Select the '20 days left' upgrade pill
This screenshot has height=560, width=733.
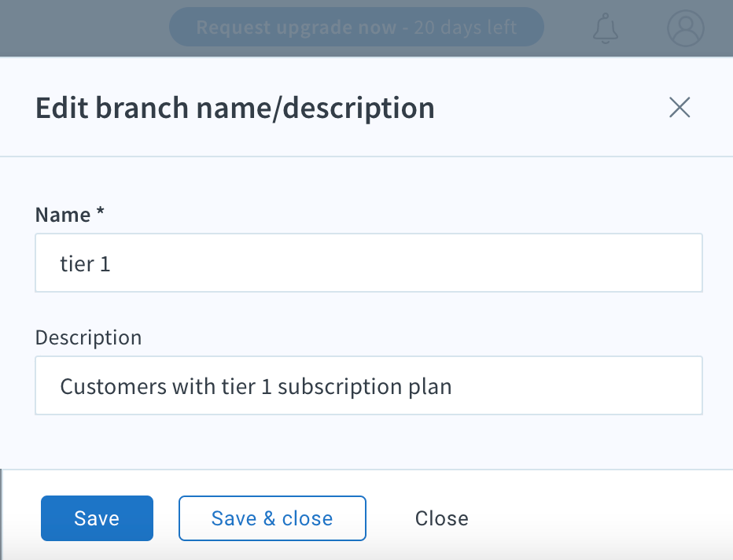point(356,27)
